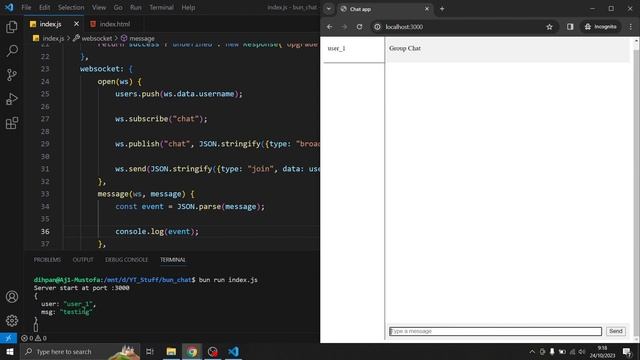Click the Incognito indicator button
This screenshot has height=360, width=640.
pos(600,27)
